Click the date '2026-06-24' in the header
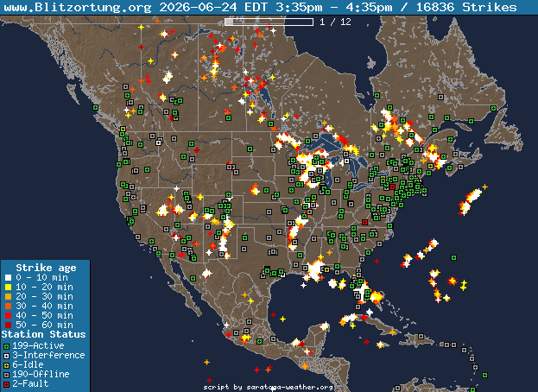This screenshot has width=538, height=392. [198, 7]
